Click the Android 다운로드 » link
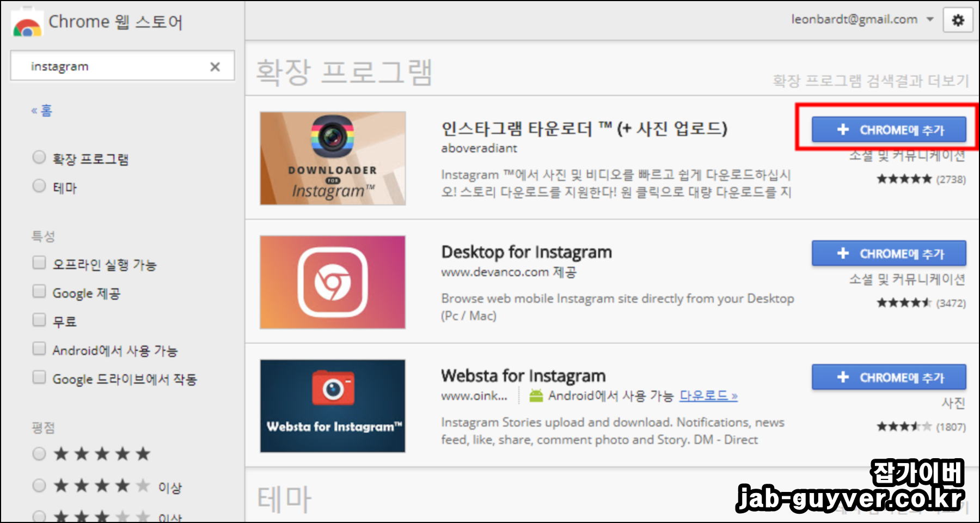 point(708,396)
